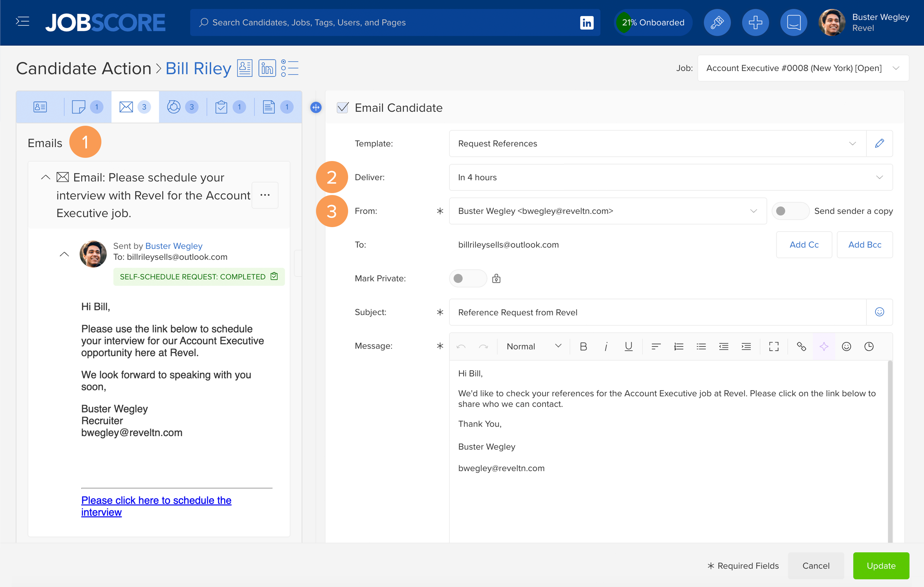The width and height of the screenshot is (924, 587).
Task: Click the Add Bcc button
Action: click(865, 245)
